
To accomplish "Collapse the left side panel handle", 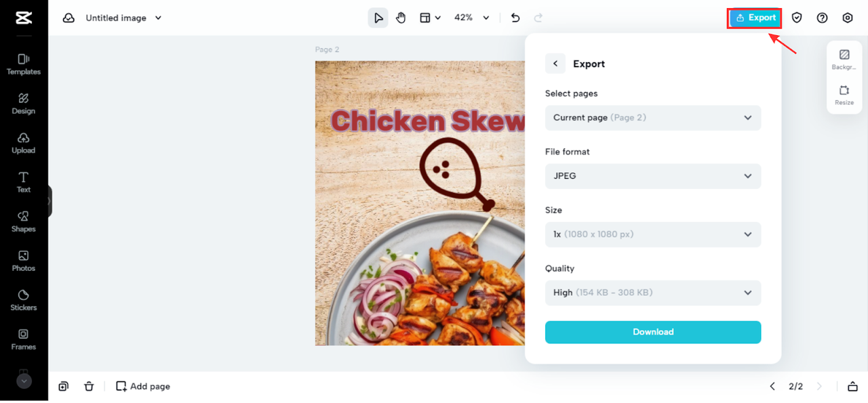I will pos(50,201).
